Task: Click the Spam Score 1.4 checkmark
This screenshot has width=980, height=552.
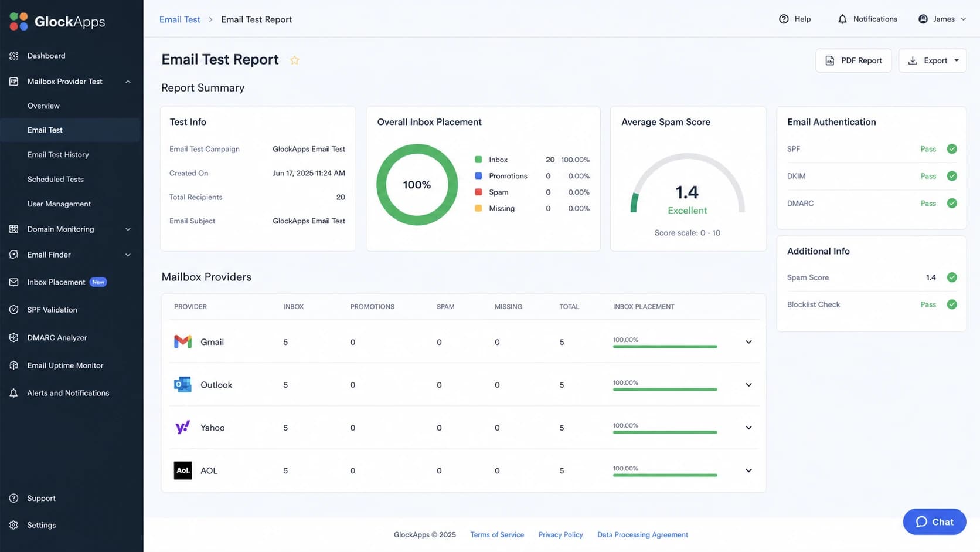Action: [952, 277]
